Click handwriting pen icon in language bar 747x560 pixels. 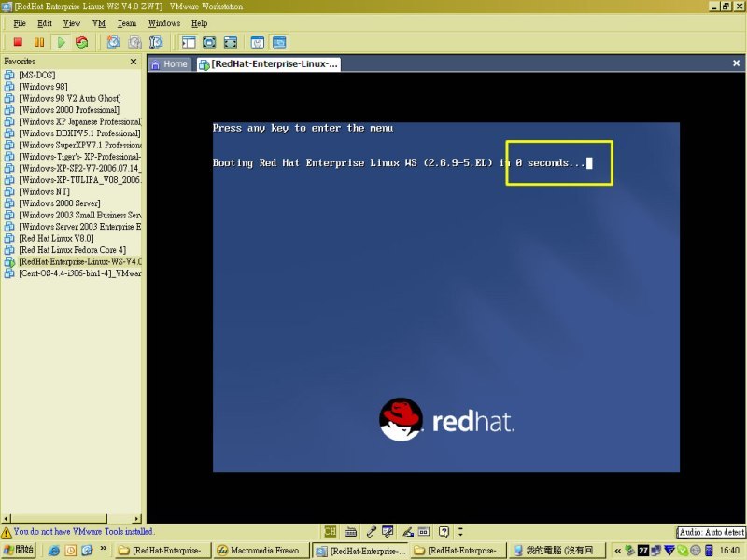coord(408,531)
